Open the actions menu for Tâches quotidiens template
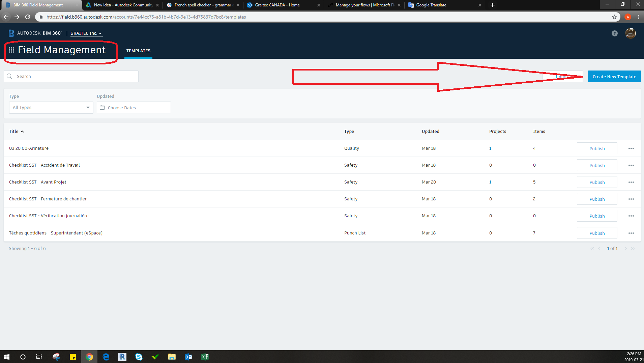This screenshot has height=363, width=644. 631,233
